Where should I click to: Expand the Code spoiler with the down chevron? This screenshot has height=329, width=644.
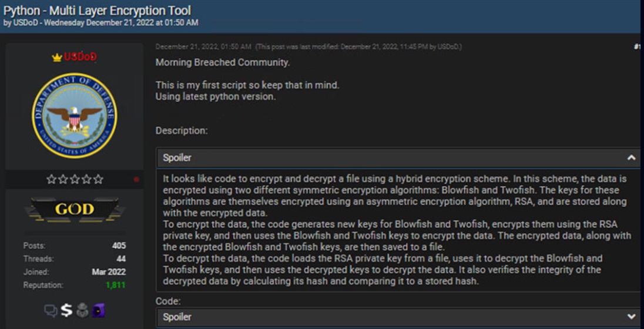pyautogui.click(x=631, y=317)
